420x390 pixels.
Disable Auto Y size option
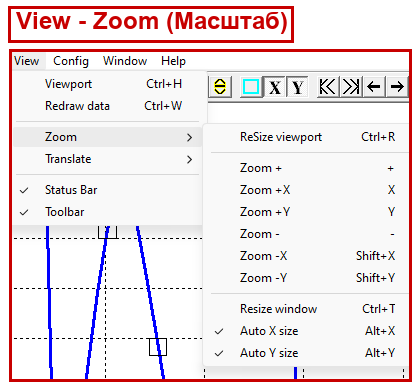point(306,353)
